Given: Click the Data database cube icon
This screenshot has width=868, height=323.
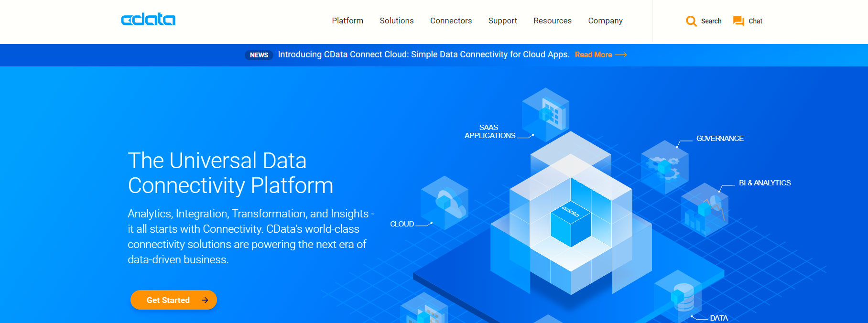Looking at the screenshot, I should [678, 296].
